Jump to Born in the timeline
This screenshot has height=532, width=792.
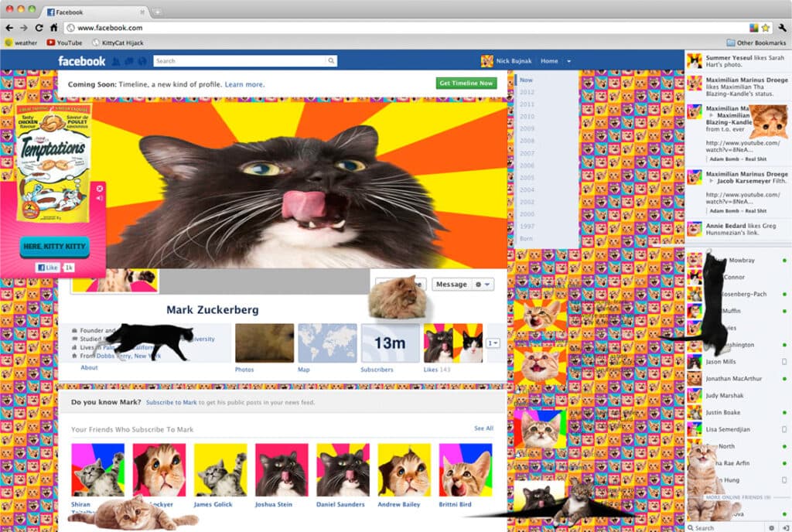point(526,238)
